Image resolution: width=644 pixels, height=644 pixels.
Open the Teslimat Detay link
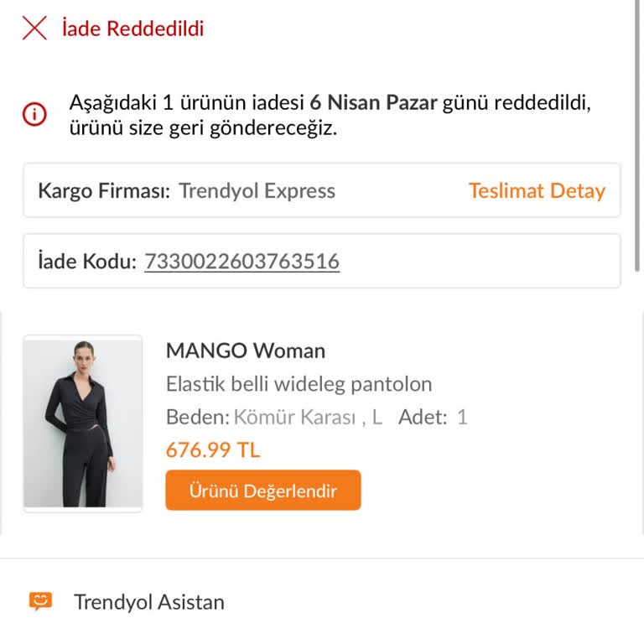pyautogui.click(x=537, y=190)
